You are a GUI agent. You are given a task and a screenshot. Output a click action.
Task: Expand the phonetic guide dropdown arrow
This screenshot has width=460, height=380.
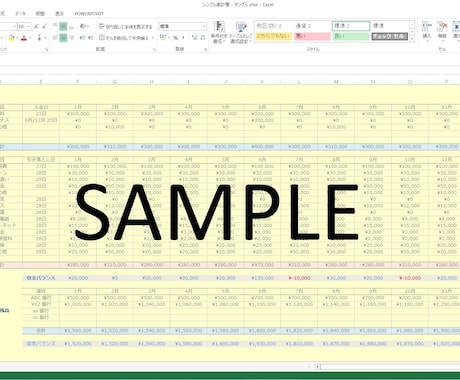pos(45,38)
